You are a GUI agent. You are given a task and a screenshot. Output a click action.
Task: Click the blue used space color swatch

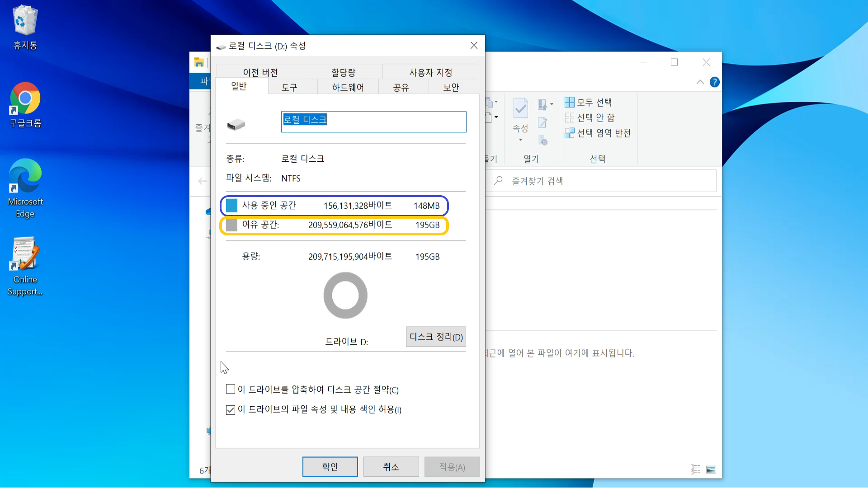pos(231,206)
